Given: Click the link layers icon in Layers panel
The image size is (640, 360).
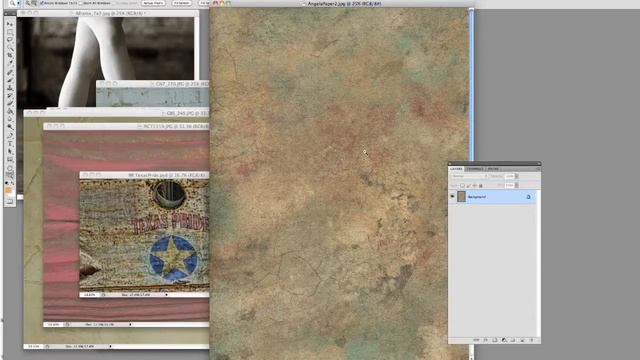Looking at the screenshot, I should [476, 340].
